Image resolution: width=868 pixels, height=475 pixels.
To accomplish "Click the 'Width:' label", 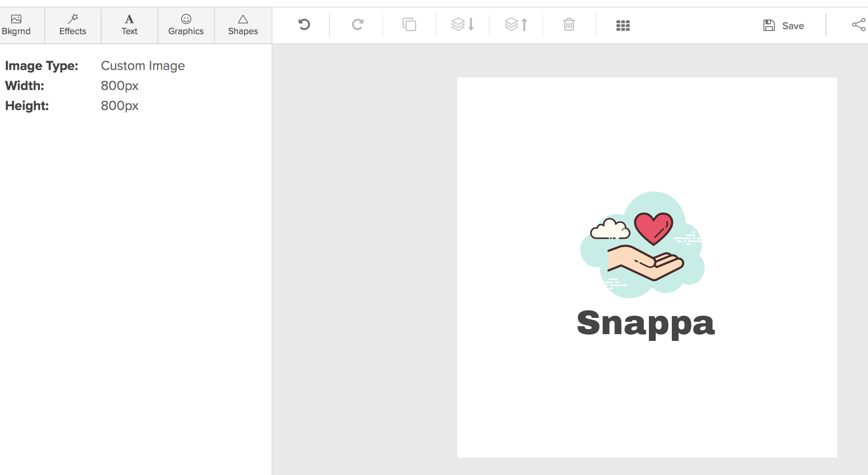I will 25,86.
